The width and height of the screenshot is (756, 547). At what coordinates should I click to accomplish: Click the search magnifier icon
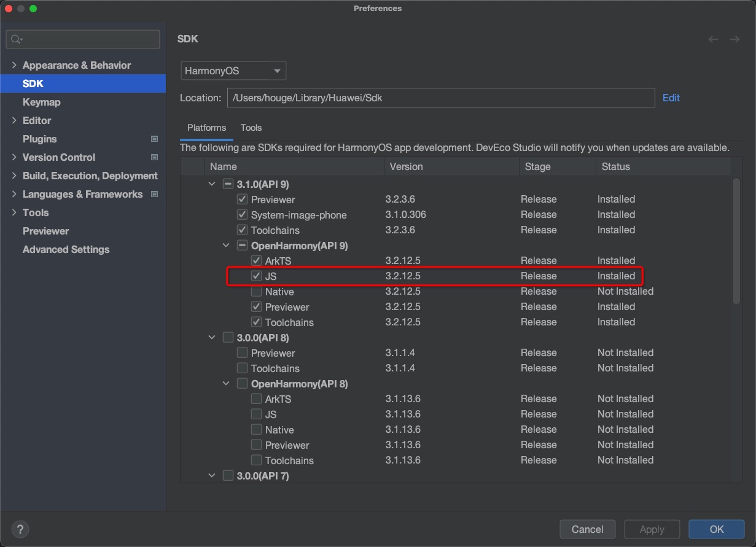17,39
